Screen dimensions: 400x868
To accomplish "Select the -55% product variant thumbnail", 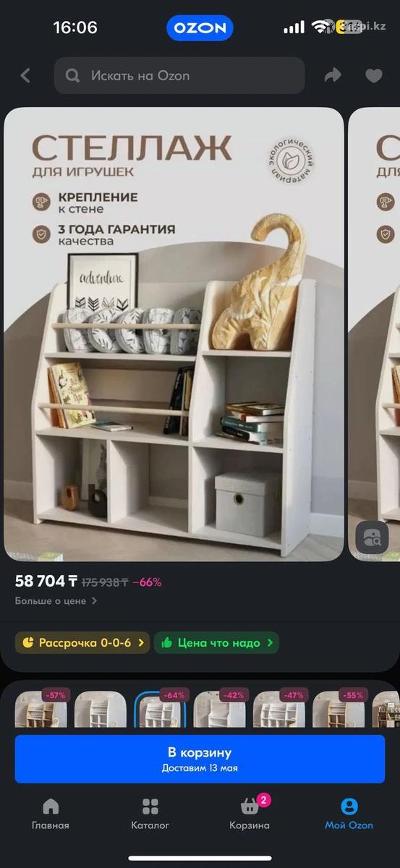I will [x=339, y=709].
